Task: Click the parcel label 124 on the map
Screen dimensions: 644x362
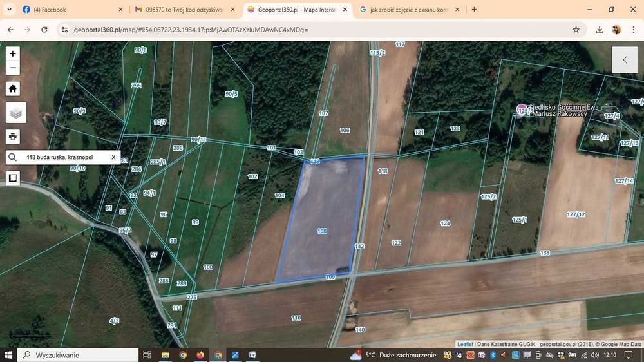Action: tap(445, 224)
